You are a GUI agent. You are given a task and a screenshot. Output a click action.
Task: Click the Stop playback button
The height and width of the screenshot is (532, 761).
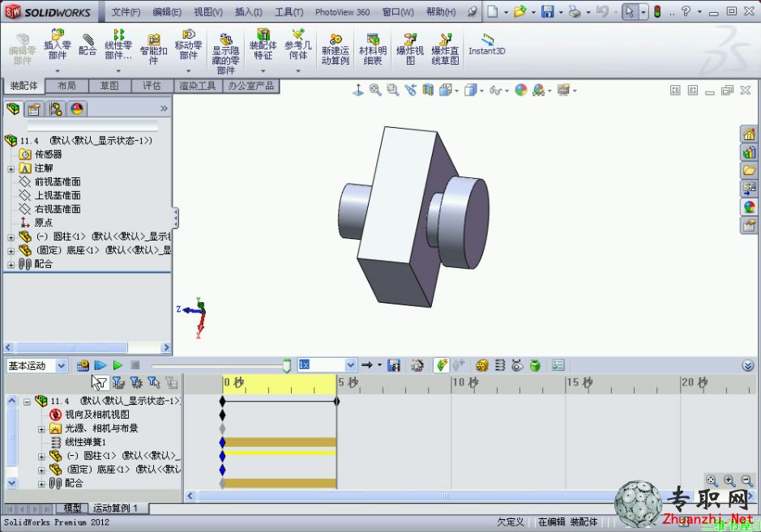(135, 365)
